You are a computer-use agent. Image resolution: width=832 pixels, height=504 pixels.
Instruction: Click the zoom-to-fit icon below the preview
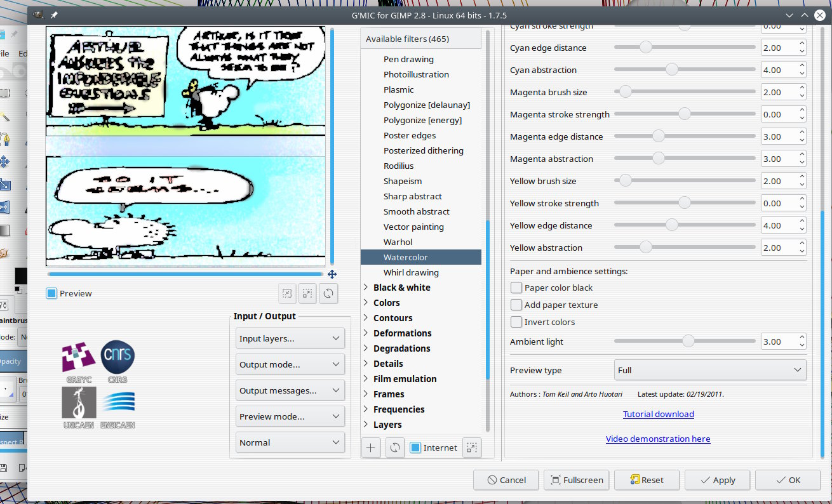tap(287, 293)
